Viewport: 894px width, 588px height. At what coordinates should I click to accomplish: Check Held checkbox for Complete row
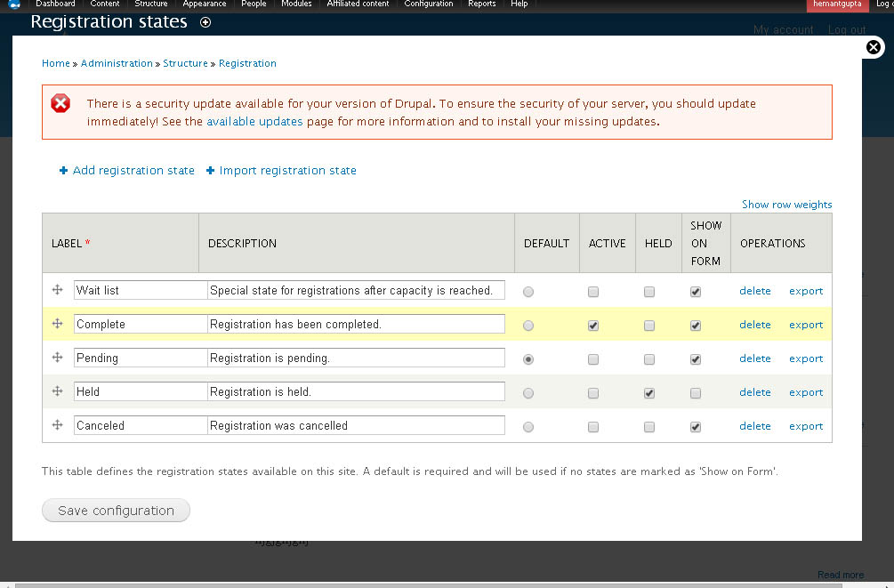click(649, 326)
